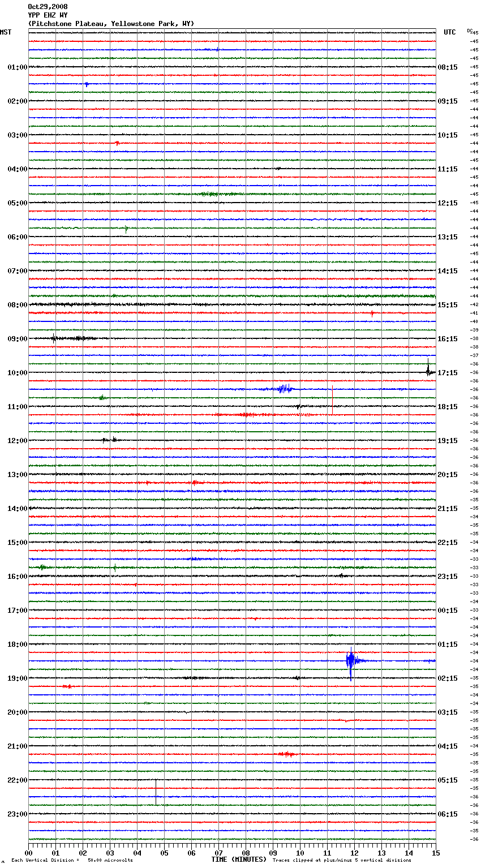Click the MST time zone label

click(x=6, y=32)
